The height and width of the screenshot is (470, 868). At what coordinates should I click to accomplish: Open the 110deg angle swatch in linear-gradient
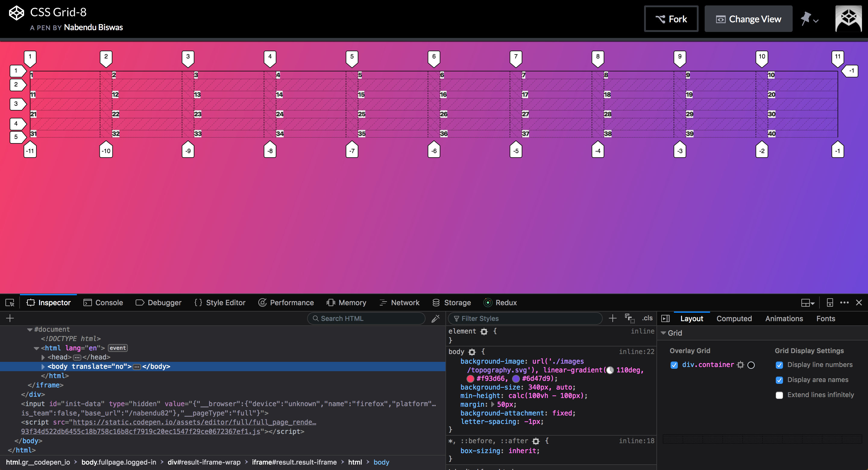click(610, 370)
